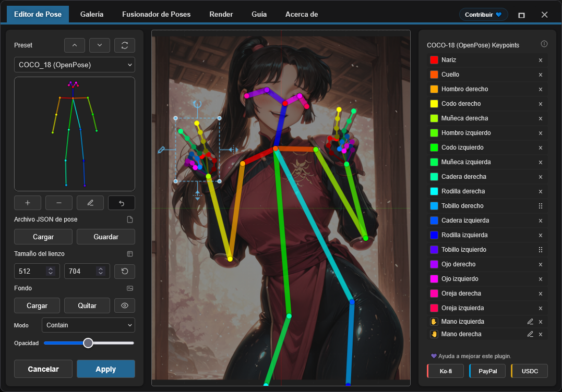Image resolution: width=562 pixels, height=392 pixels.
Task: Click the Cancelar button
Action: click(43, 369)
